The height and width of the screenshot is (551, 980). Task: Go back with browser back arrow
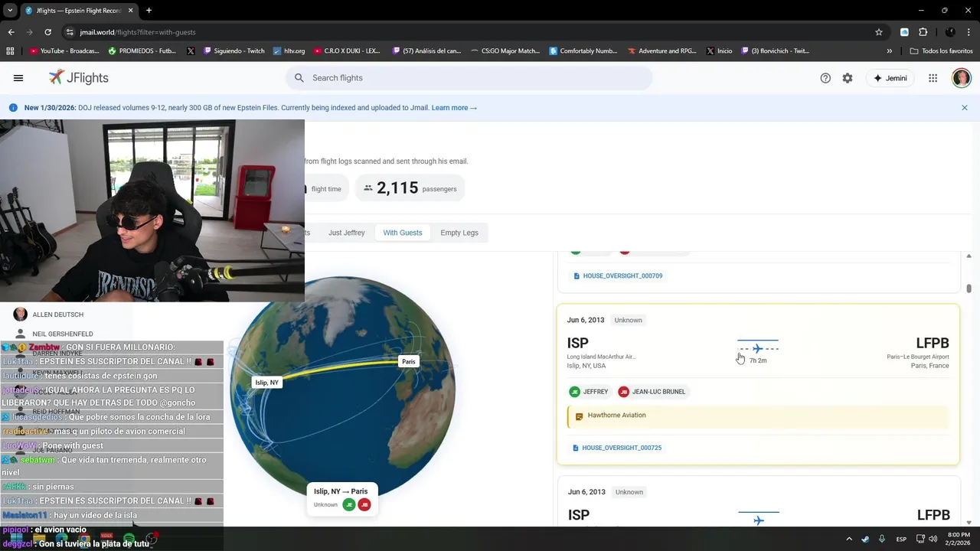(11, 32)
